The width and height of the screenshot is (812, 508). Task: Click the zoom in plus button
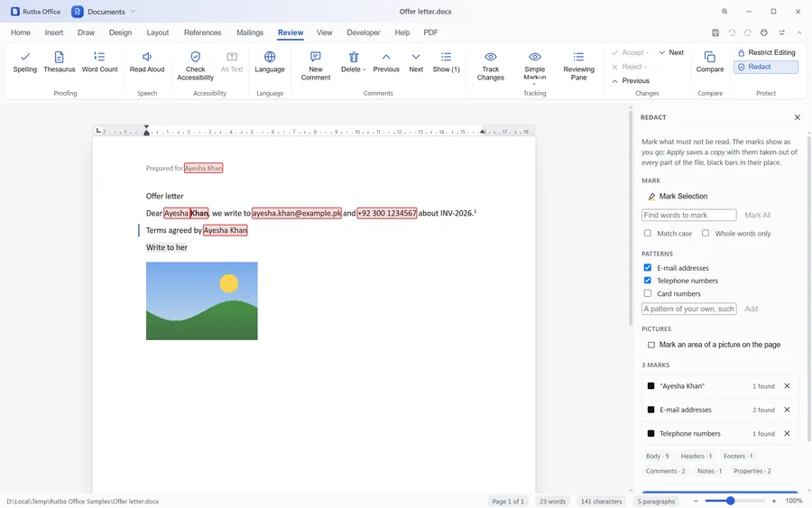click(774, 501)
